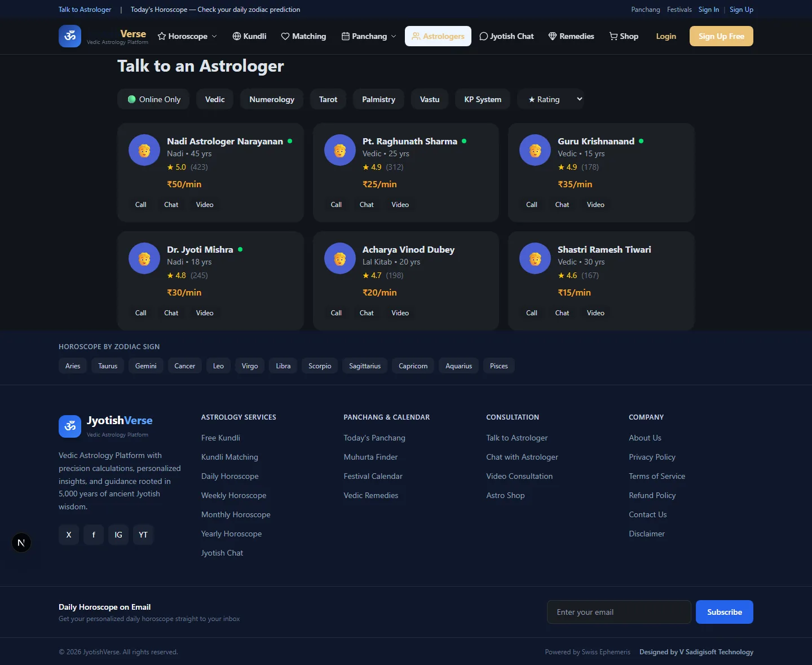Image resolution: width=812 pixels, height=665 pixels.
Task: Toggle the Tarot filter chip
Action: pyautogui.click(x=328, y=99)
